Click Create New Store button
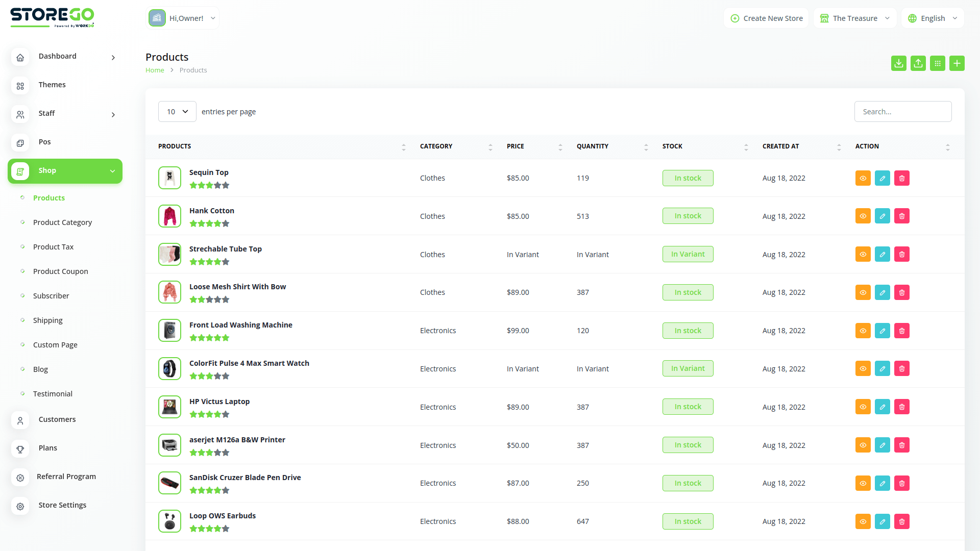980x551 pixels. point(766,18)
